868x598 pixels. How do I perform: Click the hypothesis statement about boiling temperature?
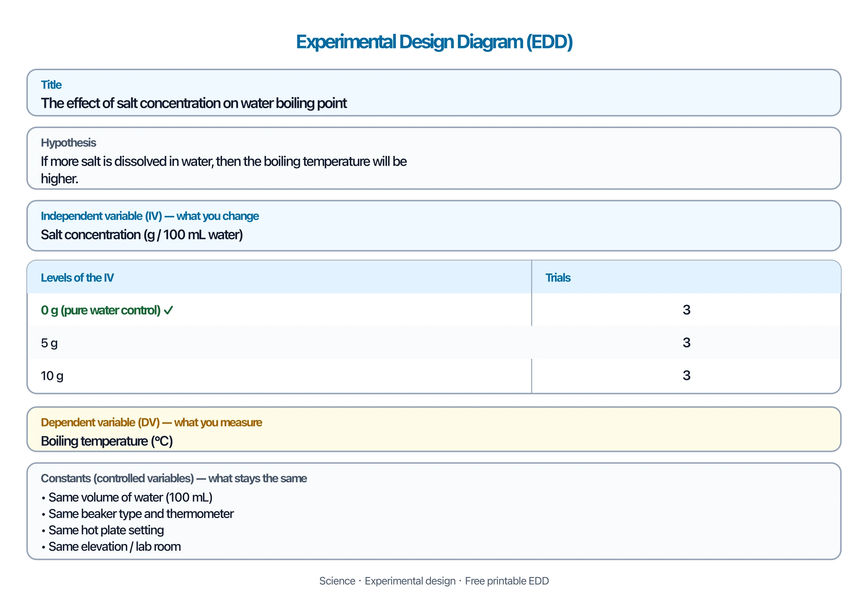(x=224, y=170)
